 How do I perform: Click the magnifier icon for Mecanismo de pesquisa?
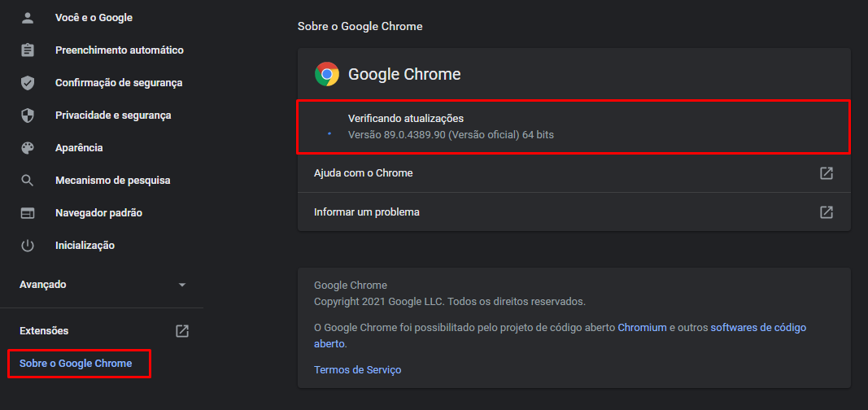tap(28, 181)
